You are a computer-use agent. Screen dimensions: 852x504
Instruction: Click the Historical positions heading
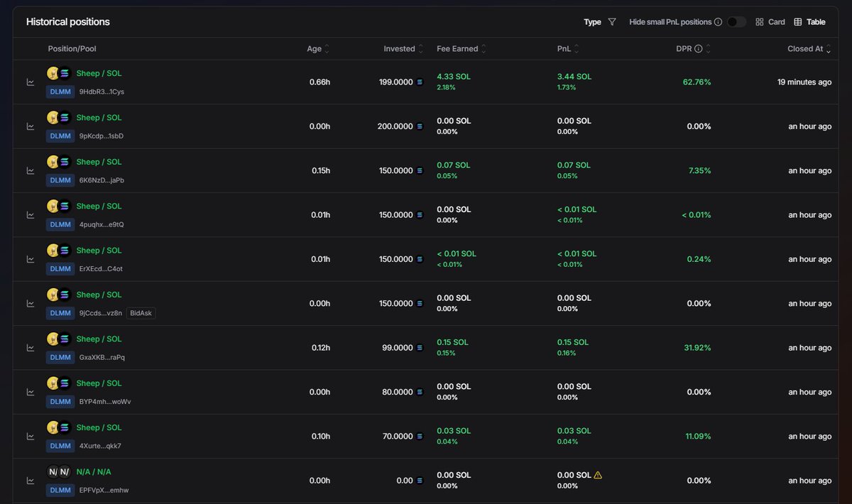(x=68, y=22)
